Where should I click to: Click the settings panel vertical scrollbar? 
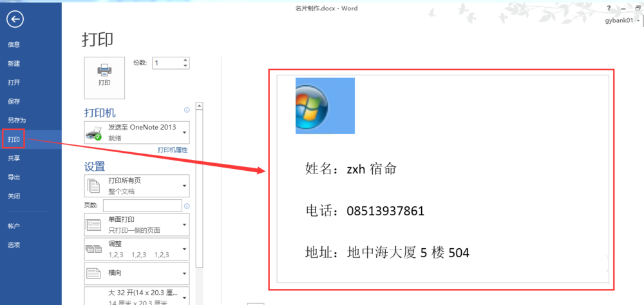199,189
